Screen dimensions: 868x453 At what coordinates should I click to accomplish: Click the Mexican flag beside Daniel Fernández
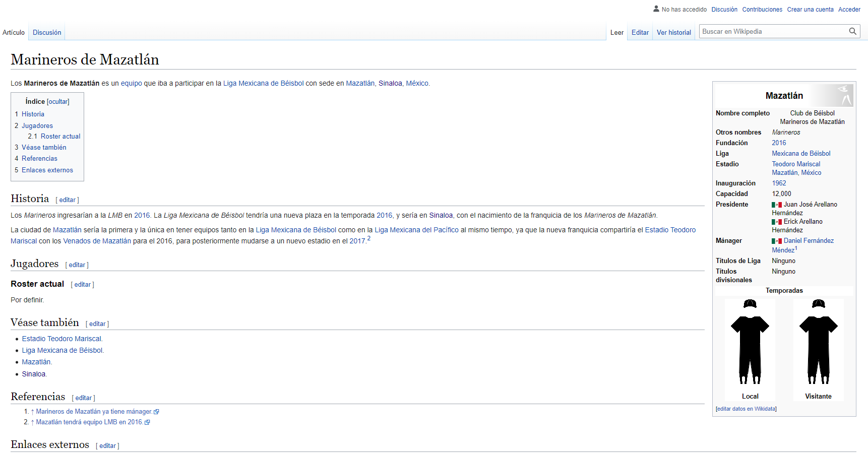(x=777, y=241)
